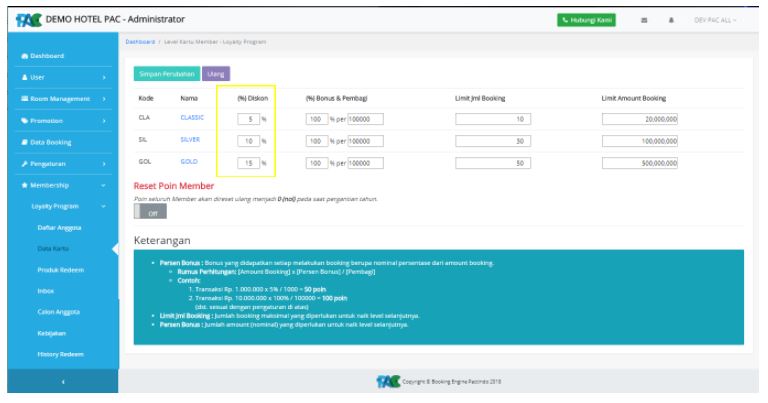768x403 pixels.
Task: Click the Data Booking book icon
Action: 24,142
